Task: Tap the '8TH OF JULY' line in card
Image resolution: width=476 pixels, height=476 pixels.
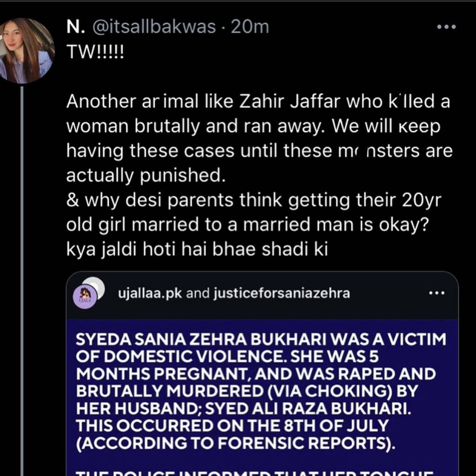Action: click(x=232, y=425)
